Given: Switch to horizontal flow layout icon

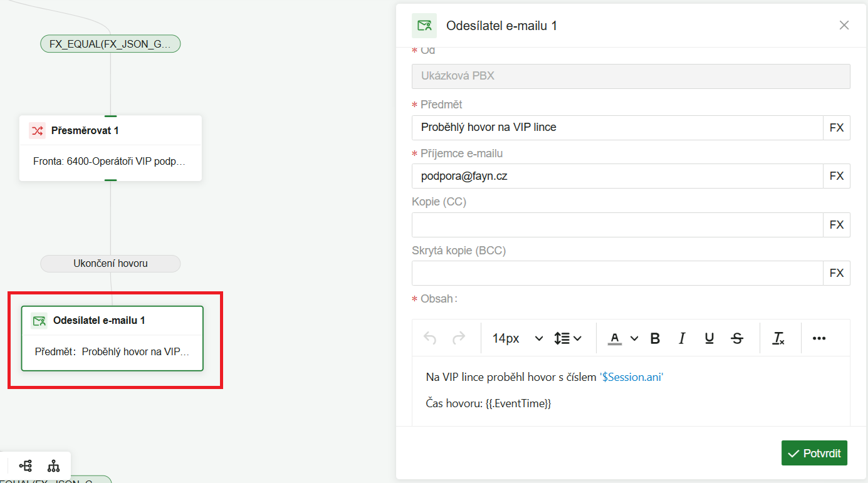Looking at the screenshot, I should [x=26, y=466].
